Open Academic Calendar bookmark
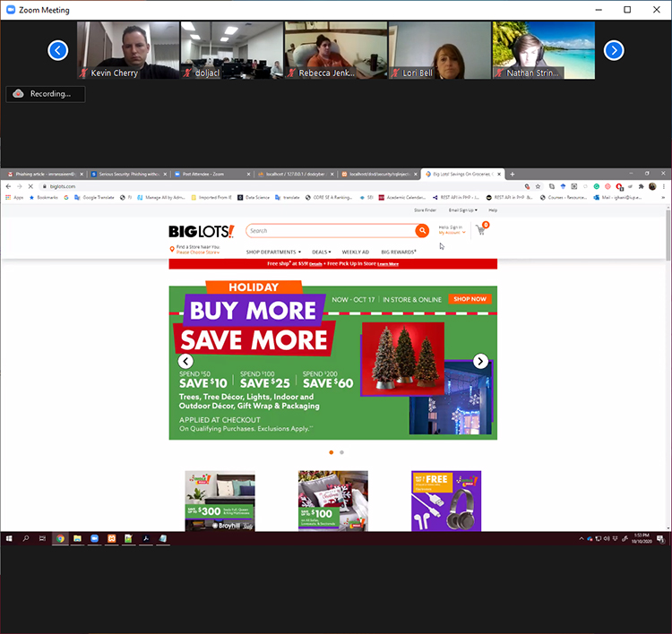Image resolution: width=672 pixels, height=634 pixels. click(402, 198)
